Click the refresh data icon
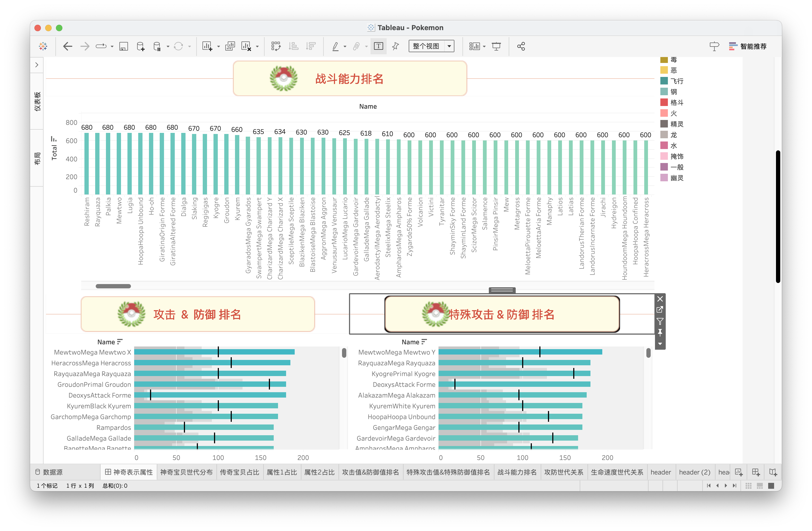Viewport: 812px width, 531px height. (x=179, y=46)
